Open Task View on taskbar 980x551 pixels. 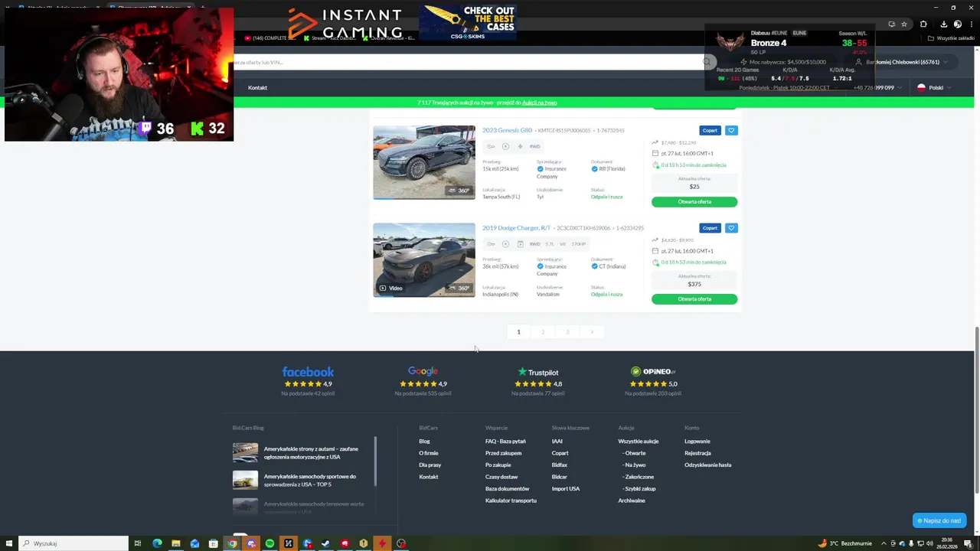pos(138,543)
